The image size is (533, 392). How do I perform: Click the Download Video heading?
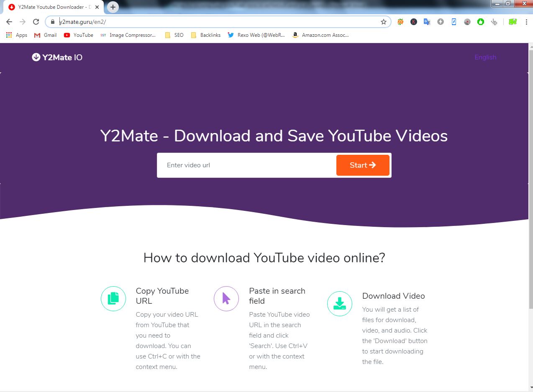(393, 296)
